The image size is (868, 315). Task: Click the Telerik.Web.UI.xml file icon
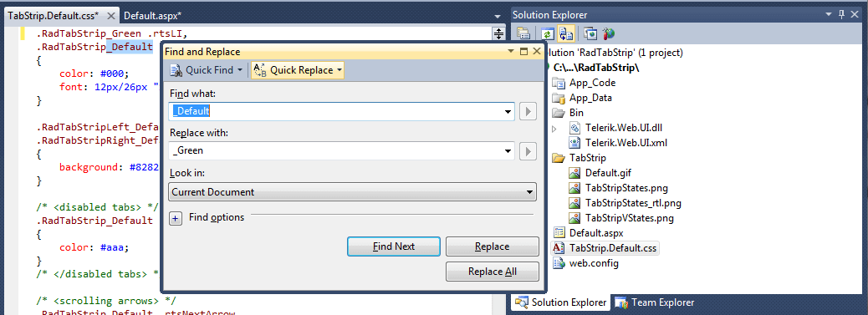pyautogui.click(x=575, y=143)
